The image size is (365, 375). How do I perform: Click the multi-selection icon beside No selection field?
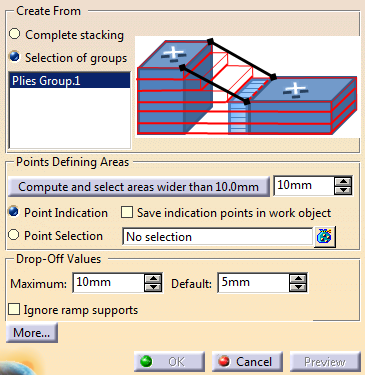pos(325,237)
